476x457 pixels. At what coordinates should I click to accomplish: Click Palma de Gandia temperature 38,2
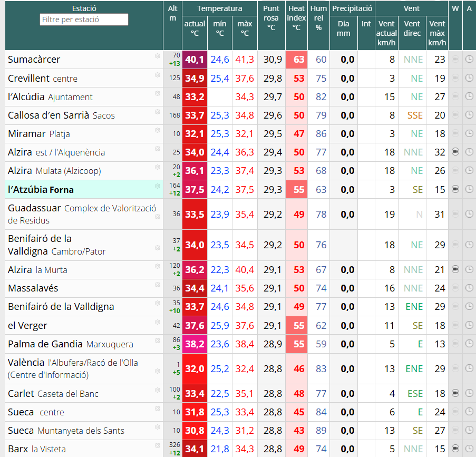195,344
